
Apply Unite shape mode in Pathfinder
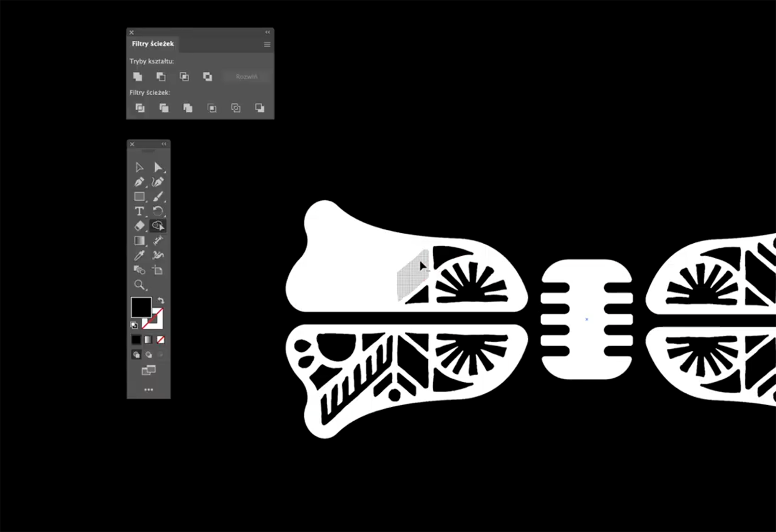pos(138,77)
